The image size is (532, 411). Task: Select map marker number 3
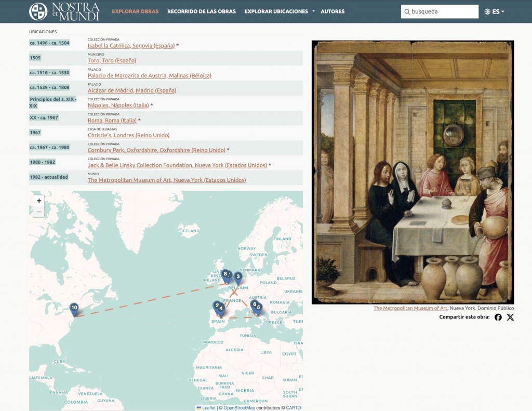238,279
